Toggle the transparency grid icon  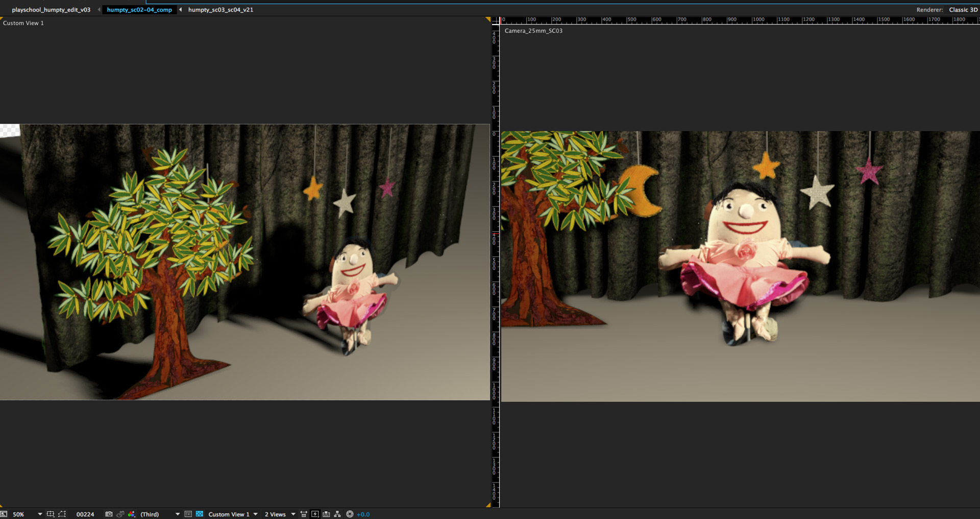tap(200, 514)
